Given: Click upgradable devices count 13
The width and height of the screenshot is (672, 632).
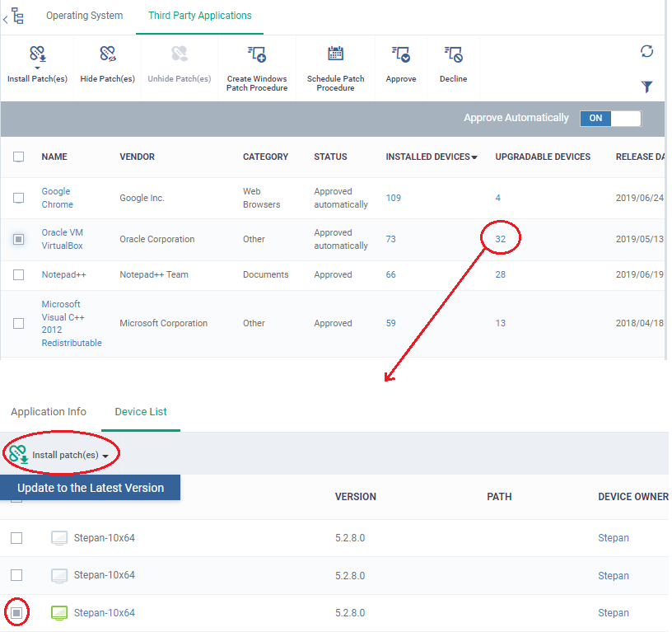Looking at the screenshot, I should (x=500, y=323).
